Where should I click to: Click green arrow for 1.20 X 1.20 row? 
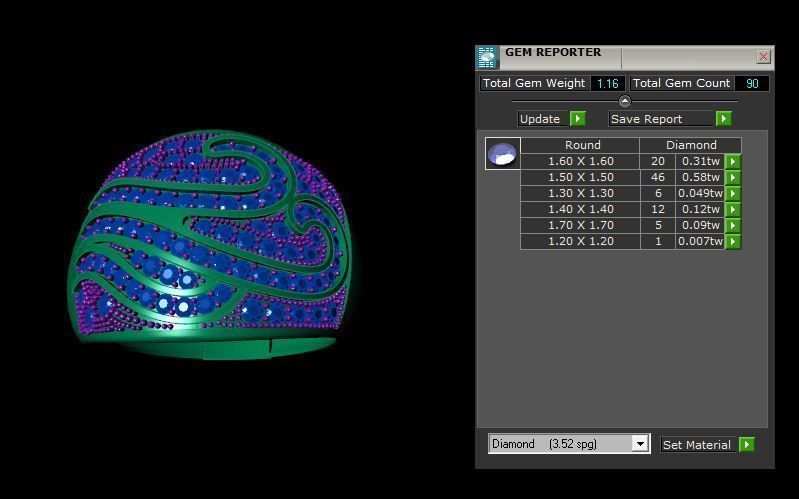733,241
